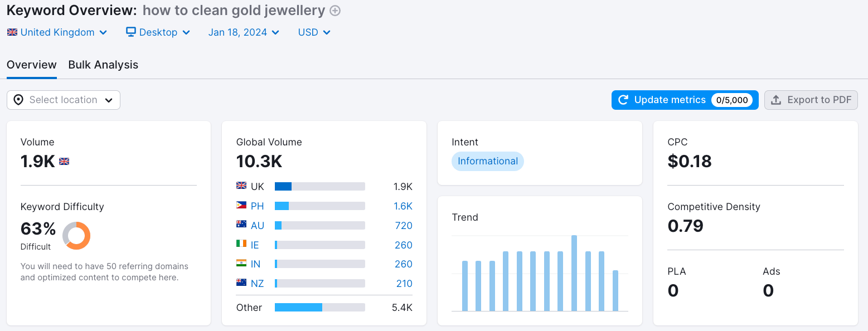
Task: Click the location pin icon in Select location
Action: click(x=18, y=100)
